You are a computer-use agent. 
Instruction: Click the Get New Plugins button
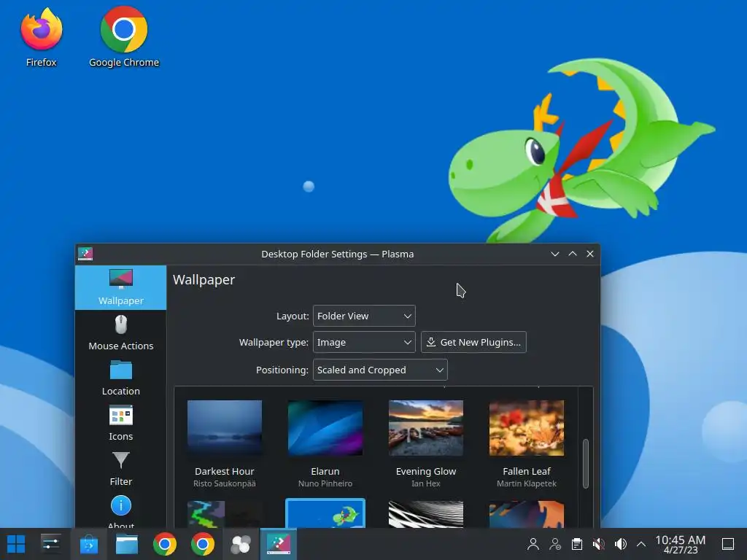click(473, 342)
